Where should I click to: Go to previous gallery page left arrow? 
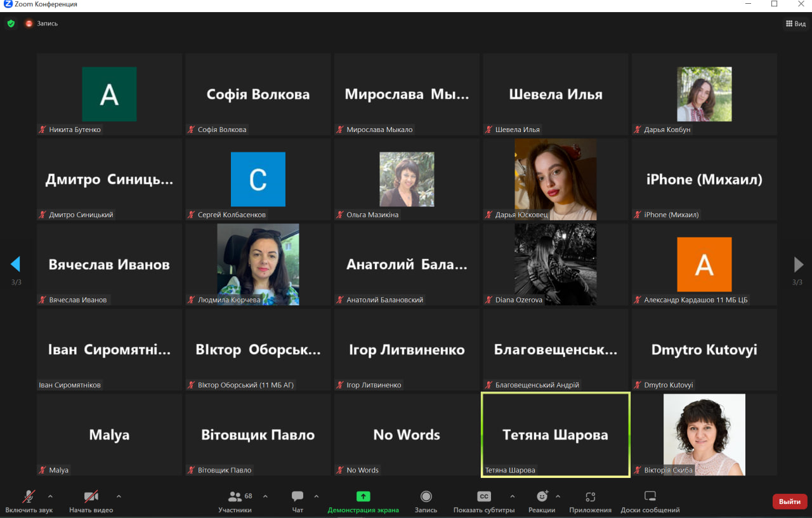click(16, 264)
